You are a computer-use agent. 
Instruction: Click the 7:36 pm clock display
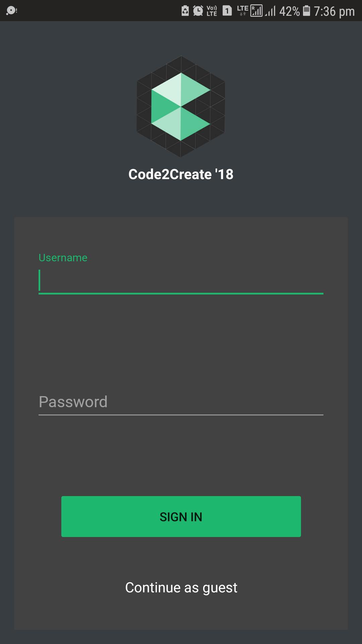(x=333, y=11)
